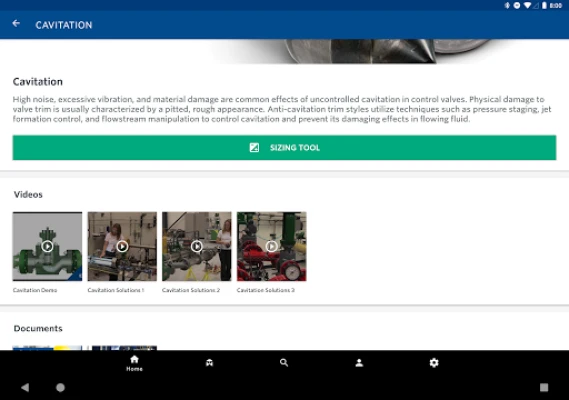This screenshot has width=569, height=400.
Task: Open the Sizing Tool button
Action: coord(284,147)
